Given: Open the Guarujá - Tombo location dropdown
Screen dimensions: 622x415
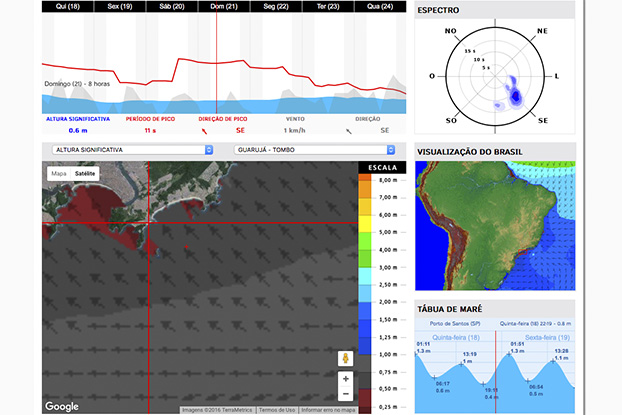Looking at the screenshot, I should pyautogui.click(x=314, y=150).
